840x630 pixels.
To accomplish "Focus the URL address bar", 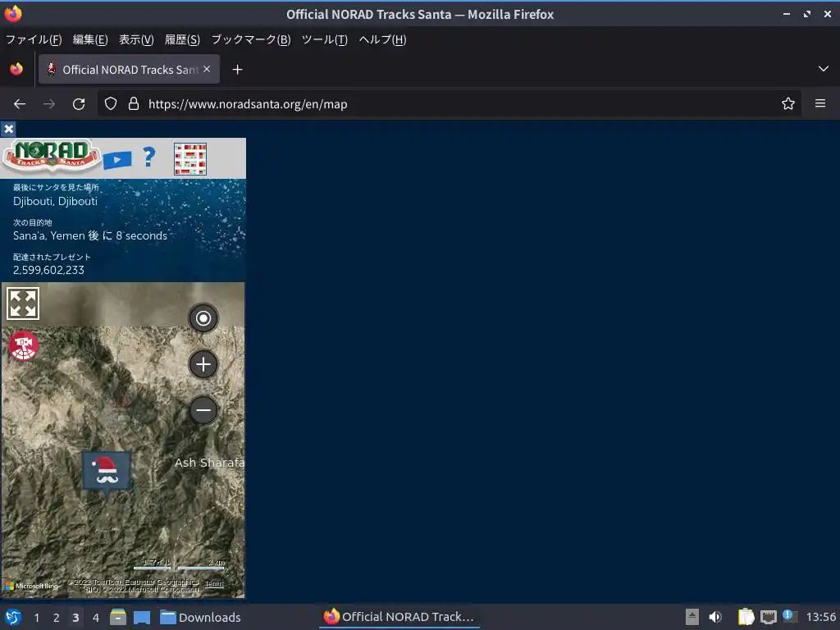I will pyautogui.click(x=449, y=104).
